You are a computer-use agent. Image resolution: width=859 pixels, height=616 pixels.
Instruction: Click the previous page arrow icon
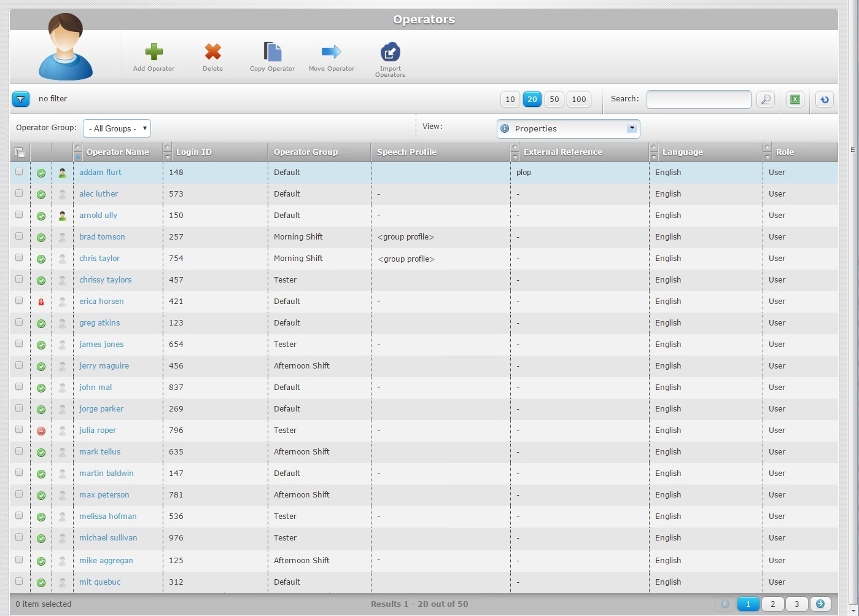[x=725, y=604]
